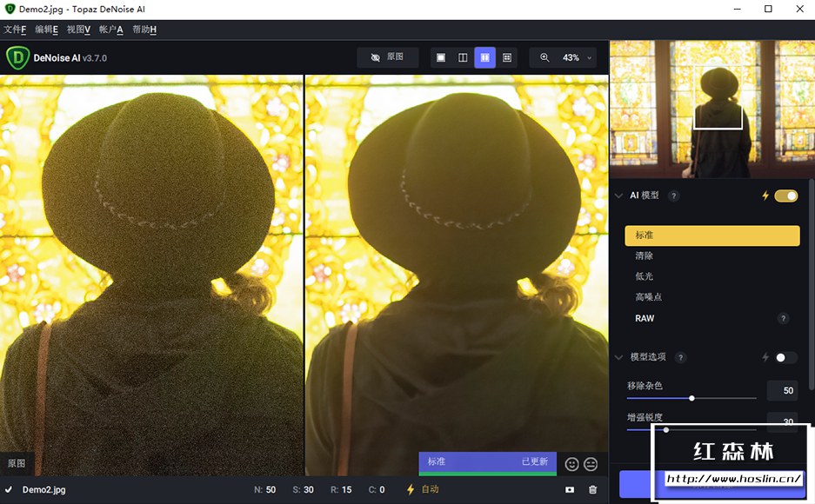Select the 标准 AI model
This screenshot has width=815, height=504.
point(712,235)
